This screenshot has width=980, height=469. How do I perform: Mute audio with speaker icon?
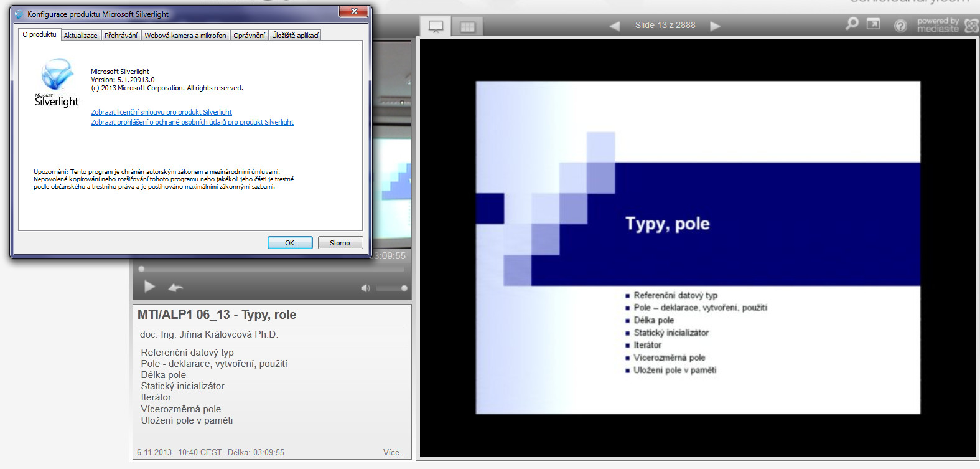tap(365, 288)
